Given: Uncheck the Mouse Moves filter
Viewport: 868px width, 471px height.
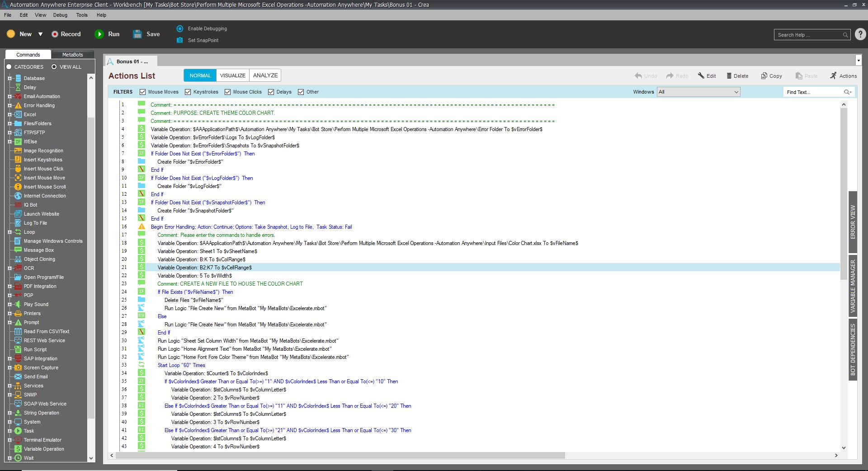Looking at the screenshot, I should 143,92.
